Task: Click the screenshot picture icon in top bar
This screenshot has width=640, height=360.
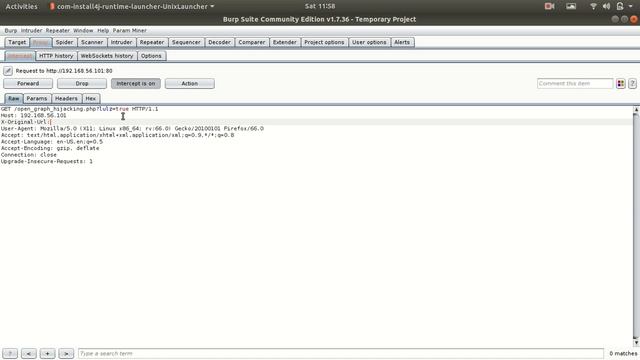Action: pos(571,6)
